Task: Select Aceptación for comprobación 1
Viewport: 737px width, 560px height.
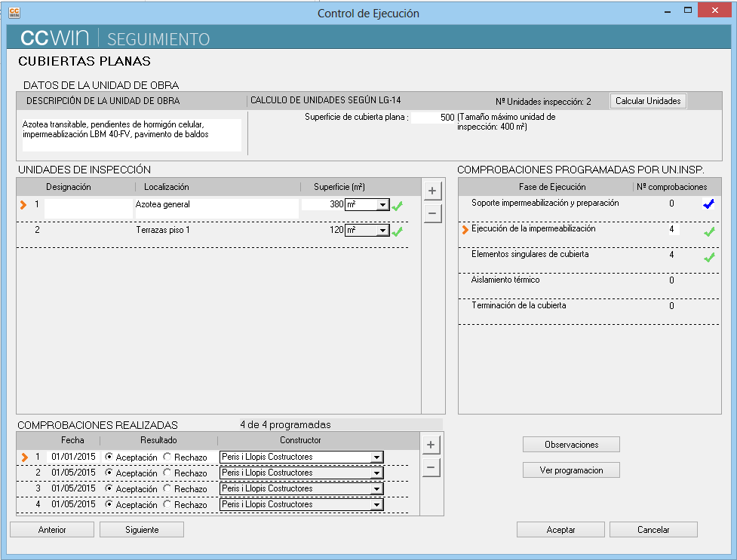Action: [x=109, y=457]
